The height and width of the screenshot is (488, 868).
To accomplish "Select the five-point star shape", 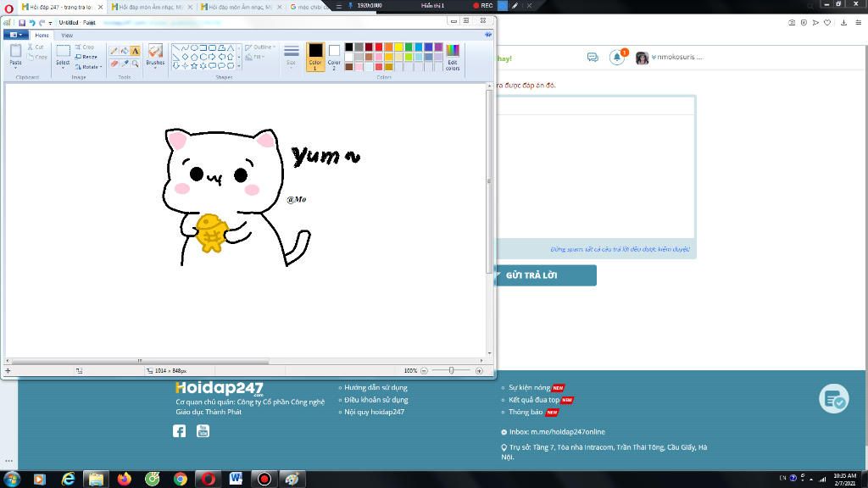I will click(x=194, y=65).
